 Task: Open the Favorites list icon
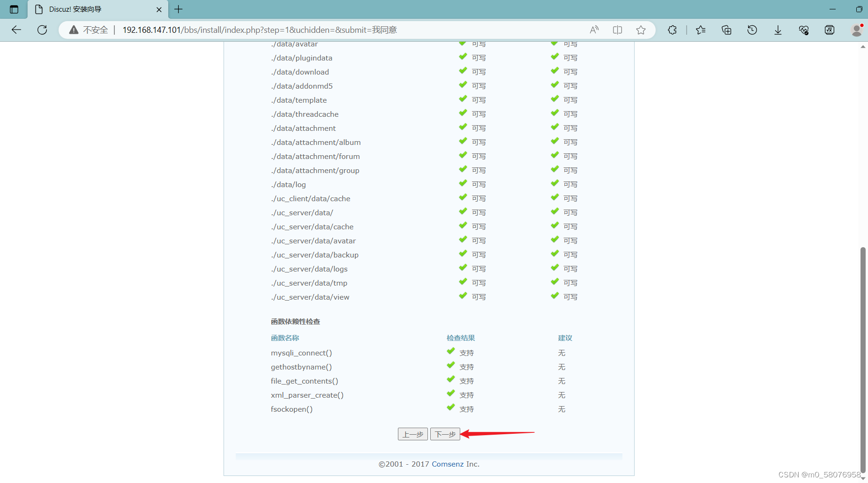[701, 30]
